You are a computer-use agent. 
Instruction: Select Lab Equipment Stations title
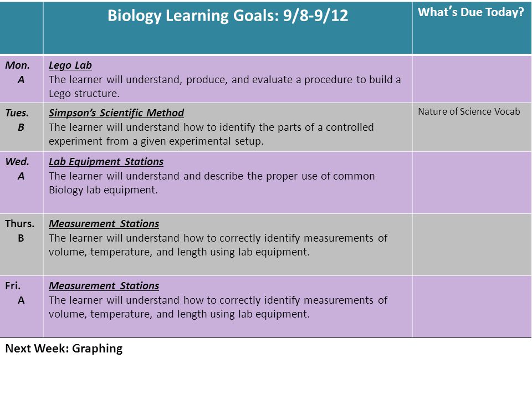106,161
